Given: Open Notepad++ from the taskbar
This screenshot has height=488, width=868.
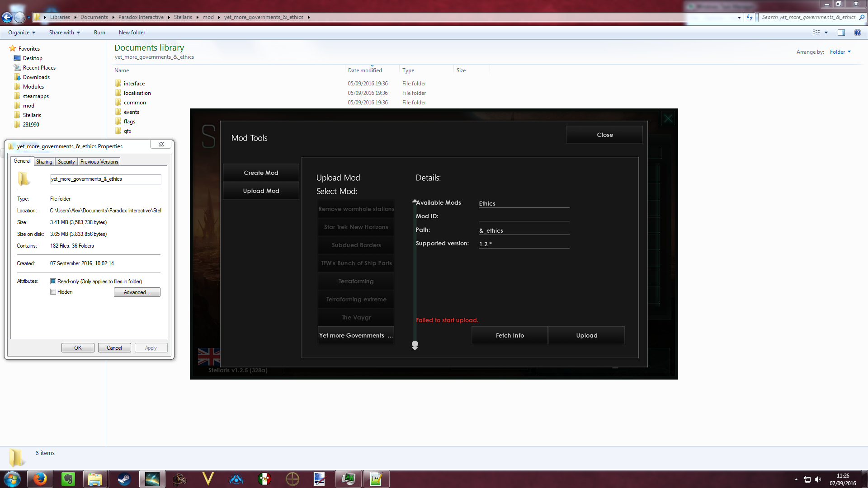Looking at the screenshot, I should click(376, 479).
